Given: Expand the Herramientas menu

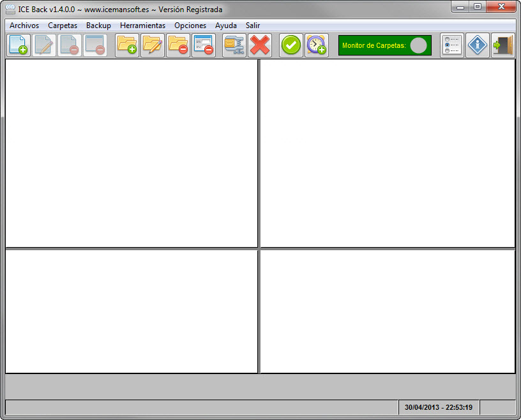Looking at the screenshot, I should [142, 26].
